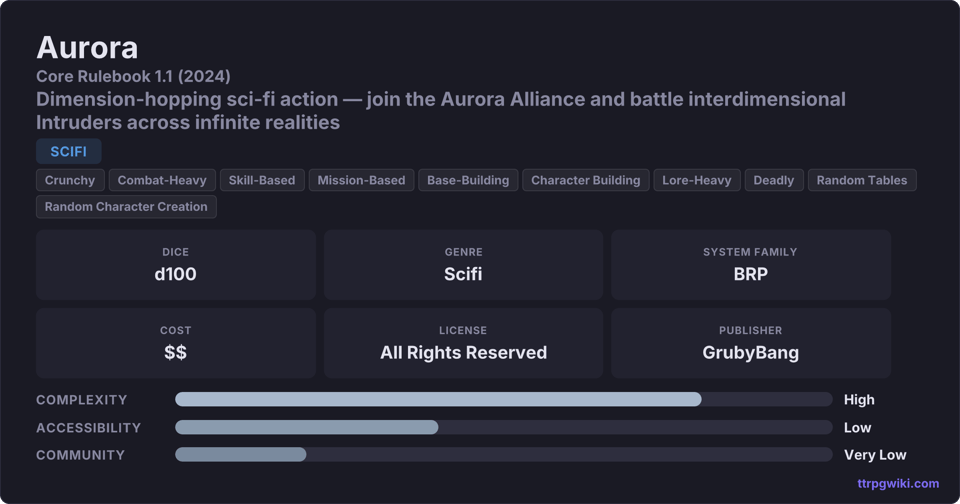Open the Random Tables tag

pyautogui.click(x=861, y=180)
